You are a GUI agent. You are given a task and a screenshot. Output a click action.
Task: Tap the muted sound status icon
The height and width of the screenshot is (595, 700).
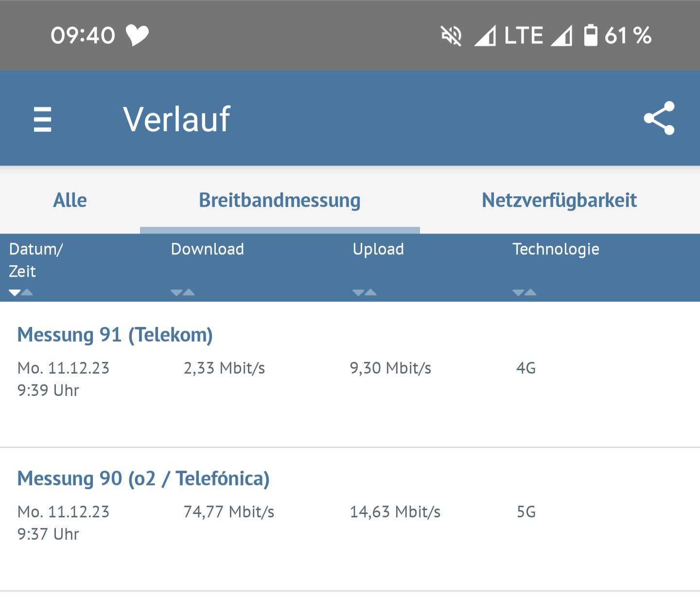pyautogui.click(x=451, y=36)
